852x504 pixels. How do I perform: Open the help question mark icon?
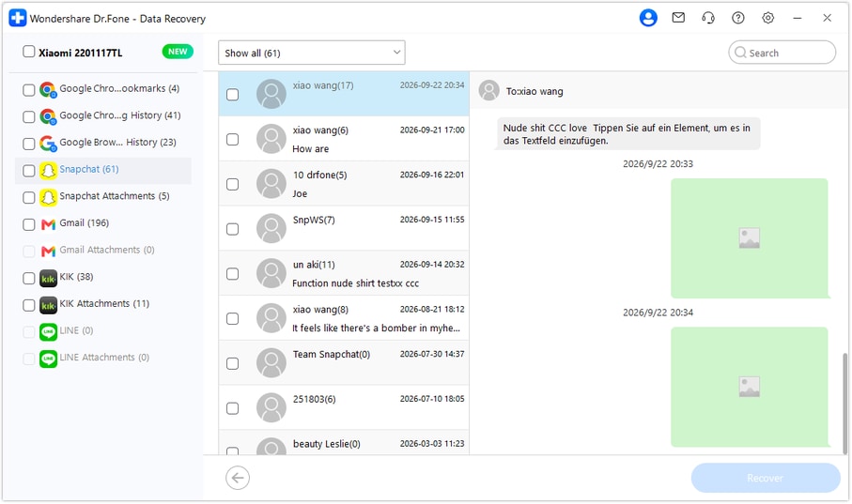tap(738, 18)
